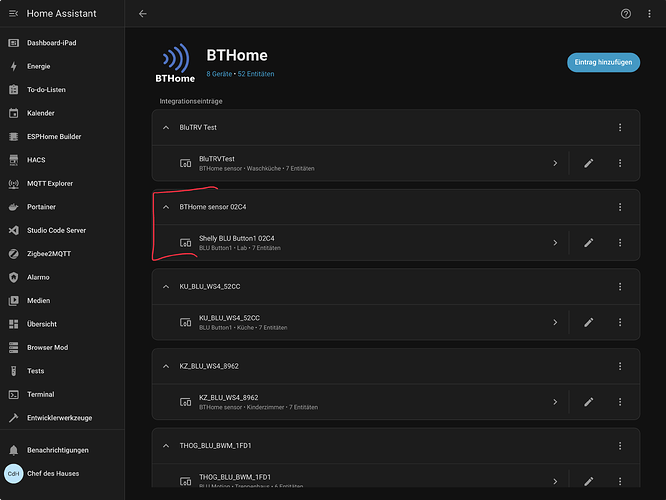Click the Eintrag hinzufügen button
This screenshot has height=500, width=666.
[x=604, y=62]
